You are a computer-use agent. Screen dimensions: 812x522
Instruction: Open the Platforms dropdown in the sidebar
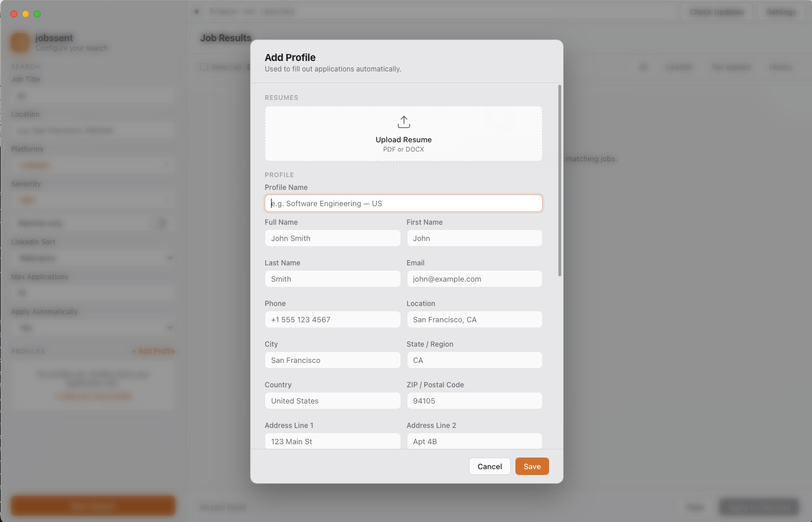tap(93, 165)
